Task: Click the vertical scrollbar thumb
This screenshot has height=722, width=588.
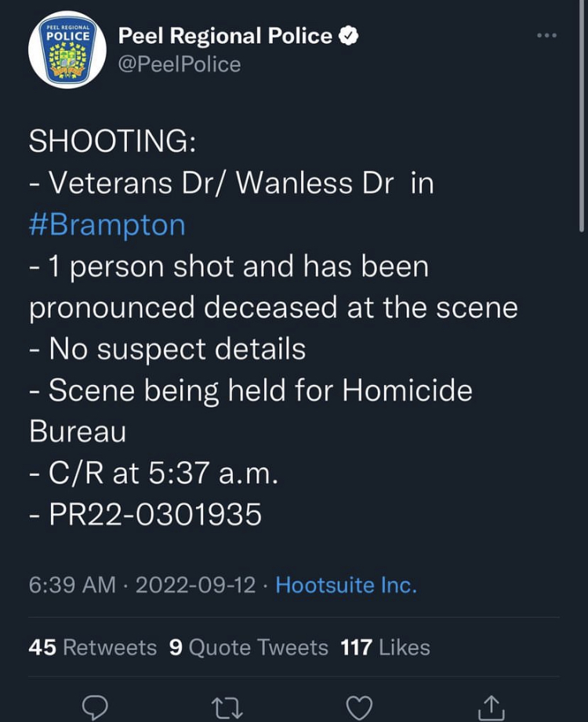Action: coord(582,115)
